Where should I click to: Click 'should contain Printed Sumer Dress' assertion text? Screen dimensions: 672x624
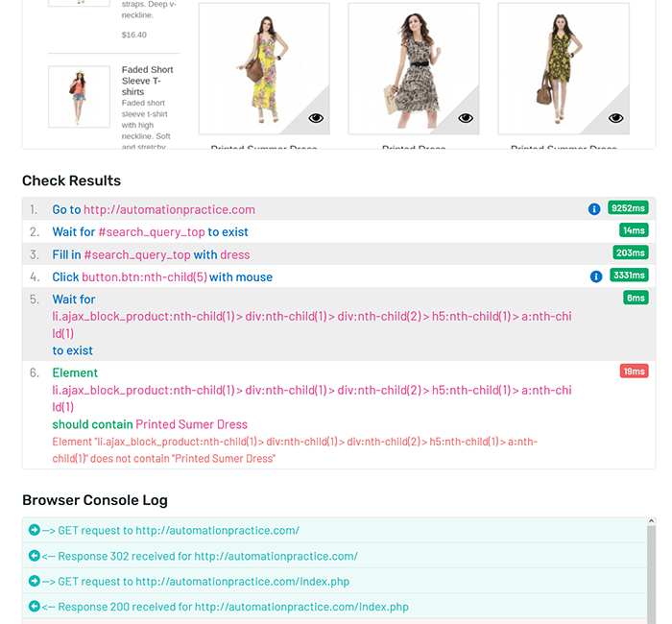[150, 424]
